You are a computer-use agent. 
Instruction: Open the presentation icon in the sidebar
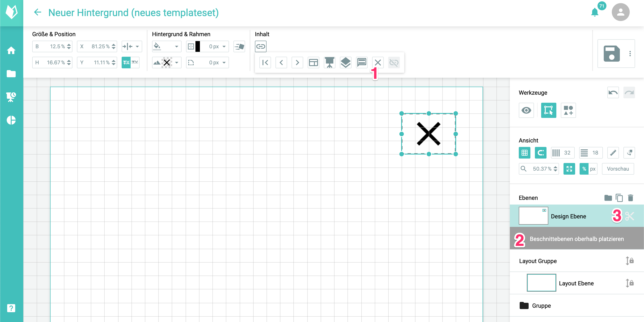pyautogui.click(x=11, y=97)
